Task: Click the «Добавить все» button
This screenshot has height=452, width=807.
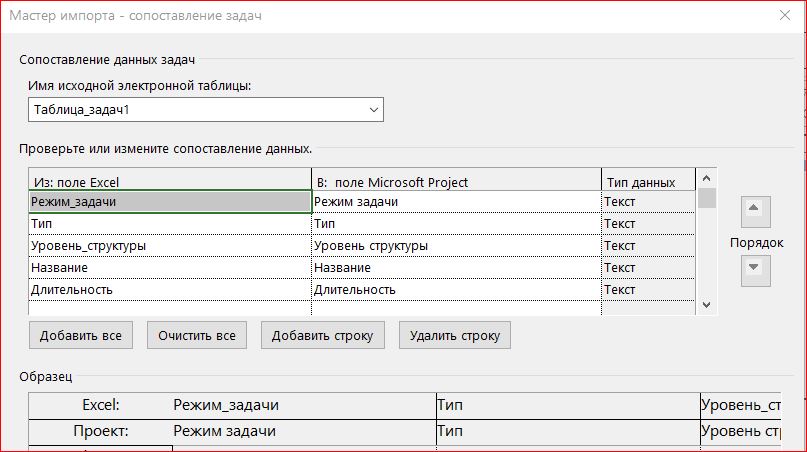Action: [x=81, y=335]
